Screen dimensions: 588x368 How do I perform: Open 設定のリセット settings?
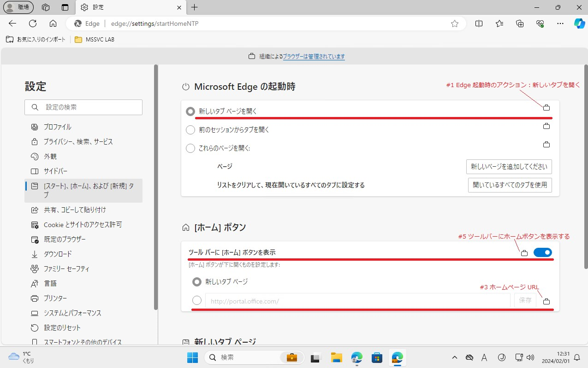tap(83, 328)
